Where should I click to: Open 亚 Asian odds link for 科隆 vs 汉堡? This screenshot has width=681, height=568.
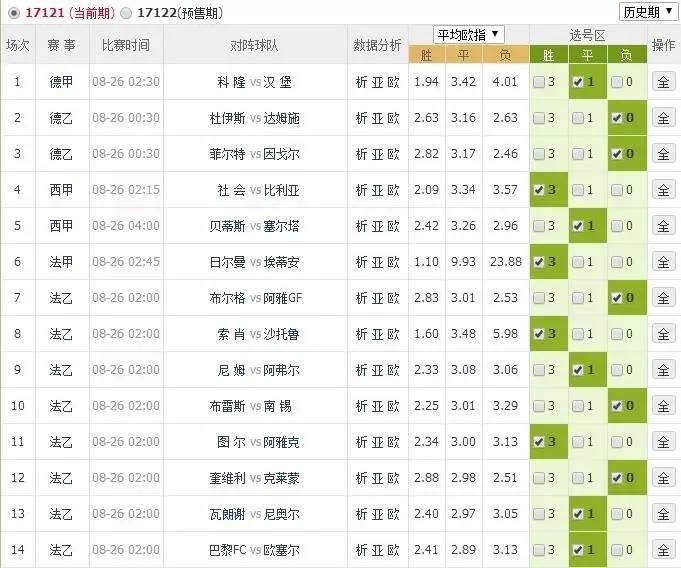tap(377, 82)
